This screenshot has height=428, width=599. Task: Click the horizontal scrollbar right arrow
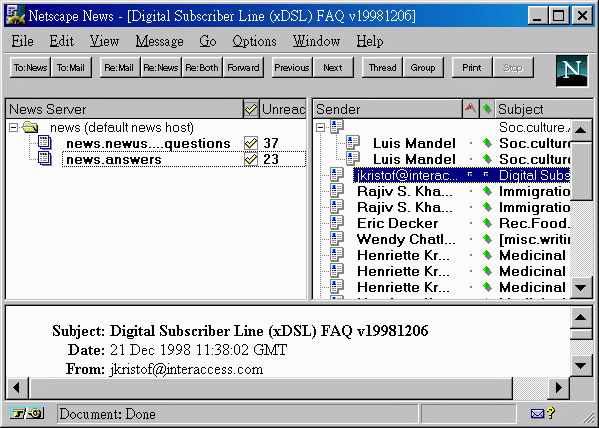(559, 388)
